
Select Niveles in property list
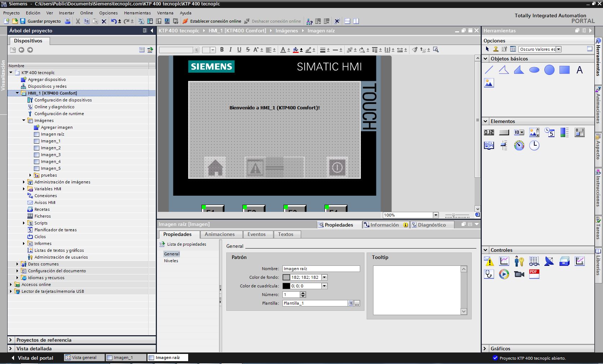(x=171, y=261)
